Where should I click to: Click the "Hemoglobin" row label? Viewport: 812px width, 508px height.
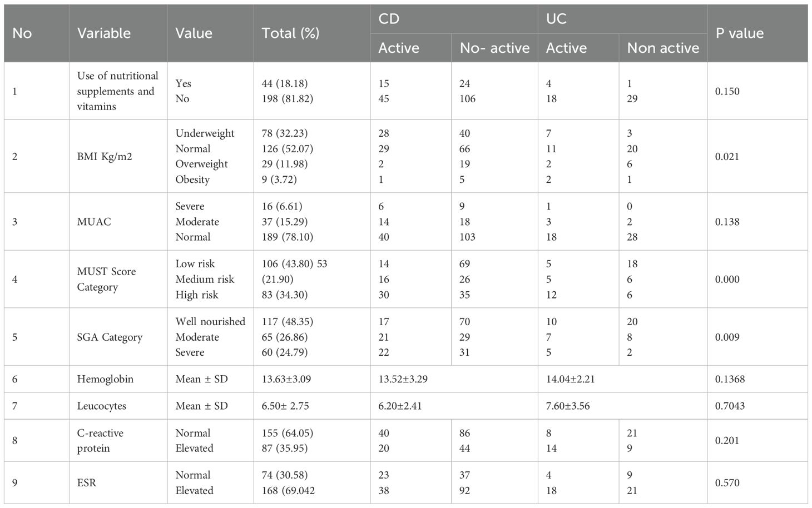click(x=105, y=379)
